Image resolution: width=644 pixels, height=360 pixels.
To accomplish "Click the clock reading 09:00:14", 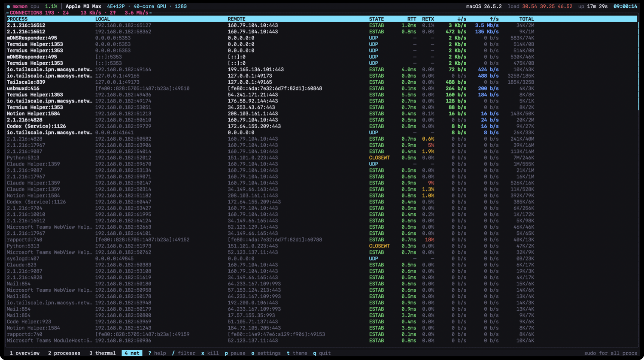I will coord(625,6).
